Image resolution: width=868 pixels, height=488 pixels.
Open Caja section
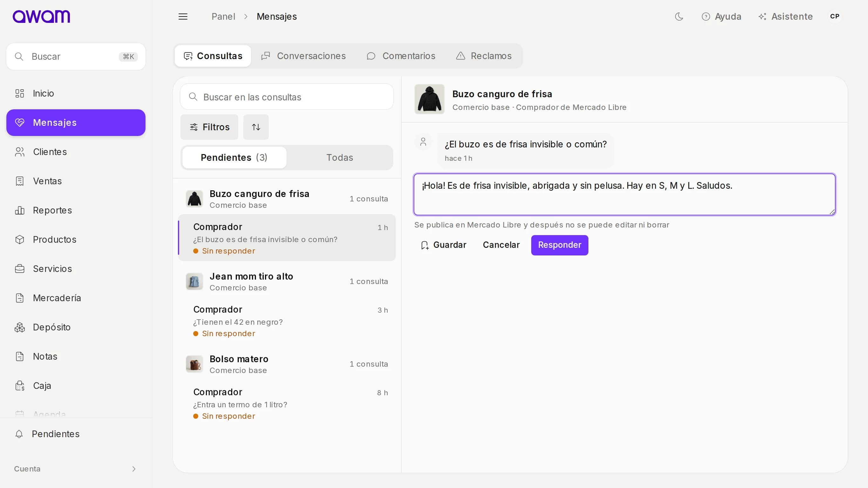click(x=76, y=386)
